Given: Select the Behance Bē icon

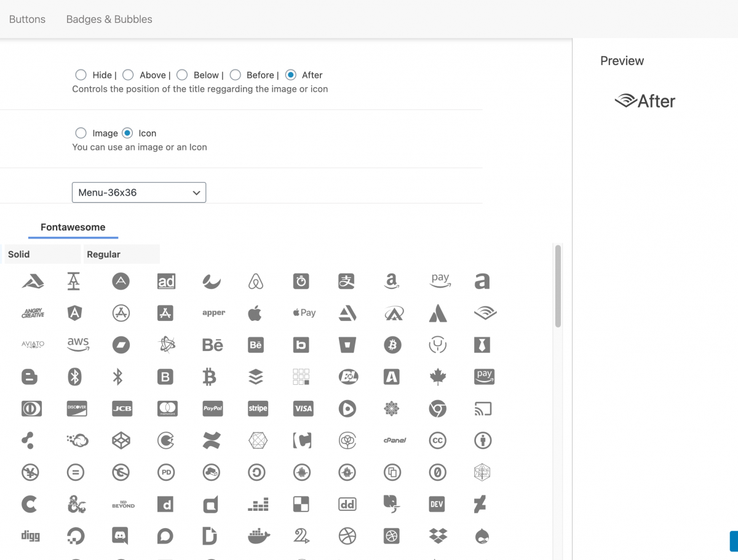Looking at the screenshot, I should (212, 345).
